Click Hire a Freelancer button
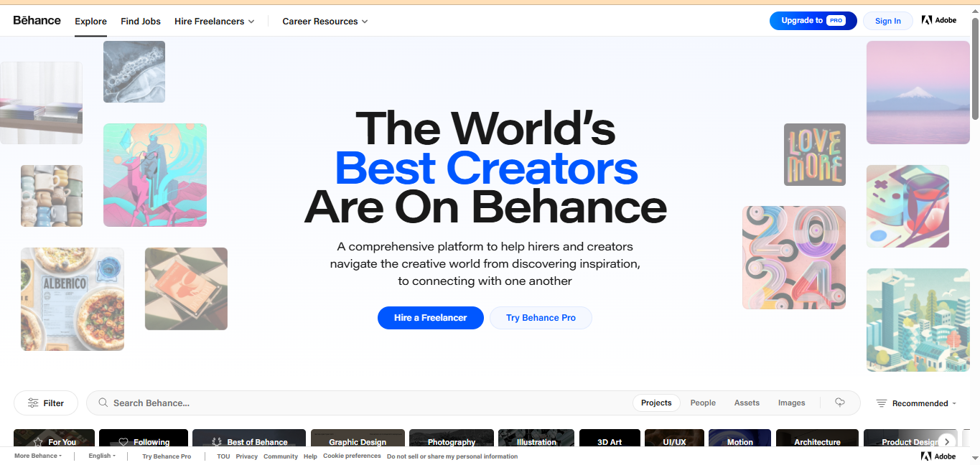Screen dimensions: 980x465 coord(431,318)
